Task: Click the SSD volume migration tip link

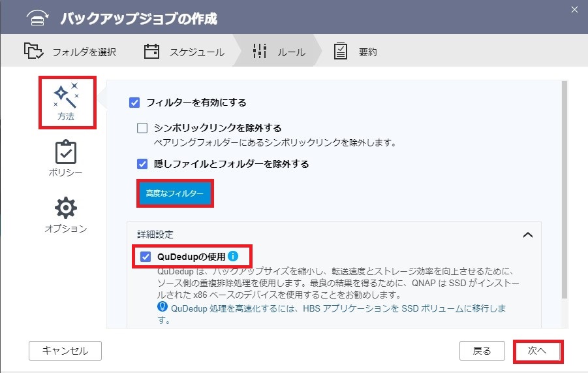Action: coord(332,314)
